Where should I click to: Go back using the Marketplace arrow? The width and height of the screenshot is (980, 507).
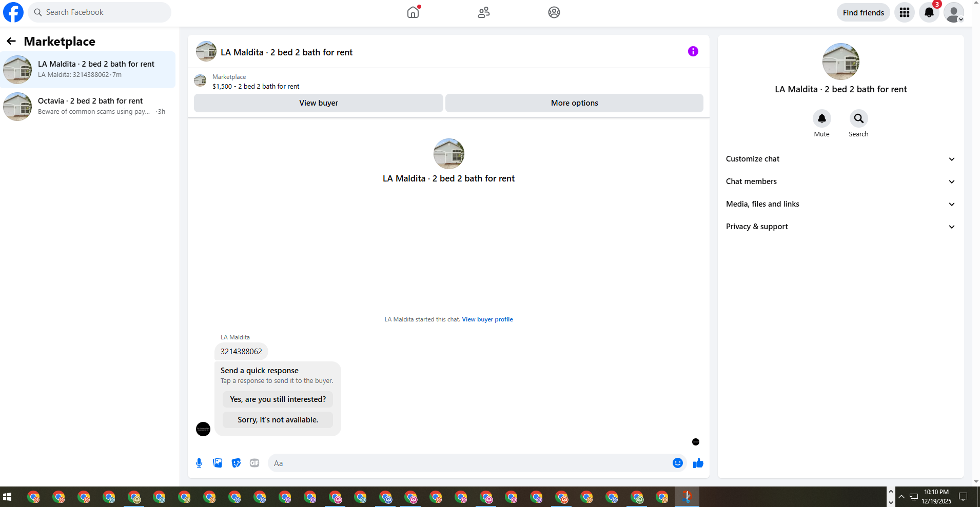tap(11, 41)
